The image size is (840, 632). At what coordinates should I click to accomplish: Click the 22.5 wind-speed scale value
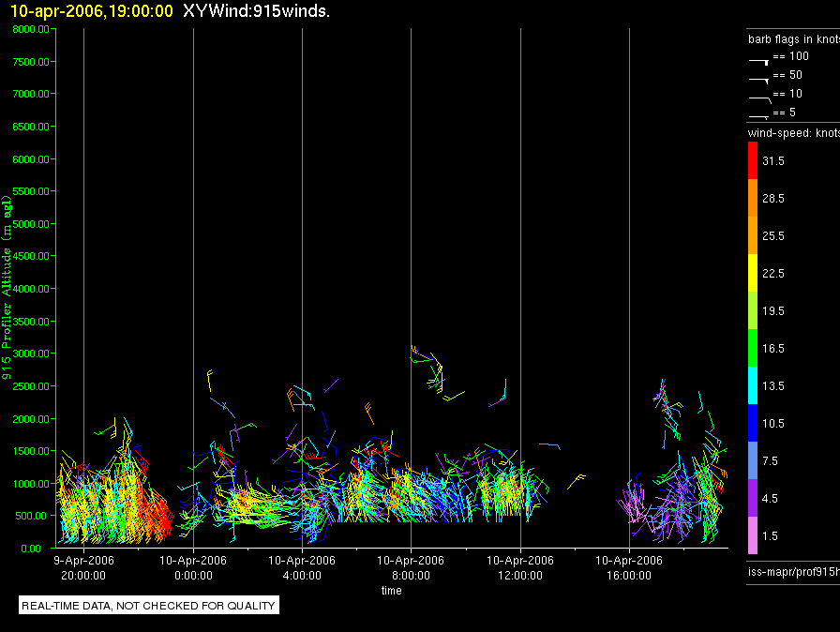pos(773,273)
